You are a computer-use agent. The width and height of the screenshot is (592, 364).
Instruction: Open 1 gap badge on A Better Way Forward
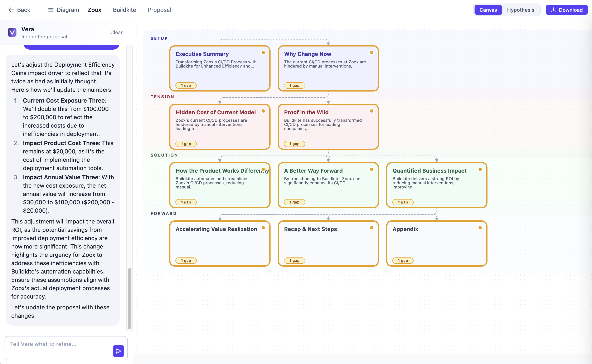click(x=294, y=202)
